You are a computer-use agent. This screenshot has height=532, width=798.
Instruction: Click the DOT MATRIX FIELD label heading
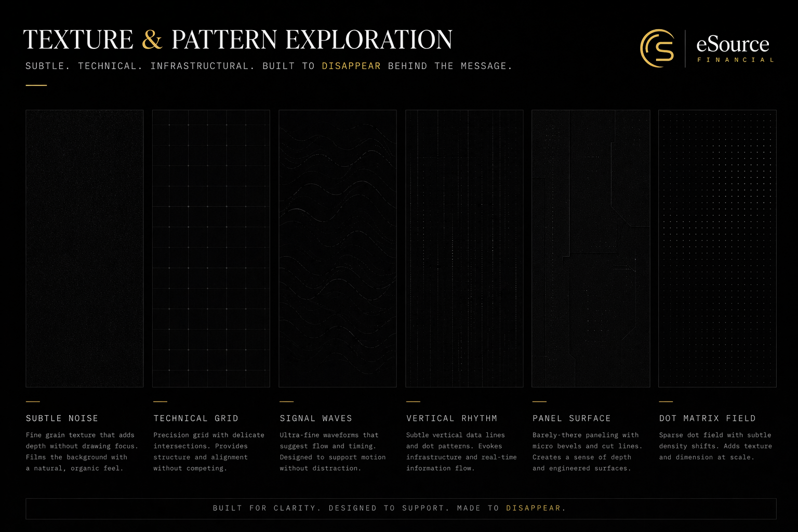707,418
